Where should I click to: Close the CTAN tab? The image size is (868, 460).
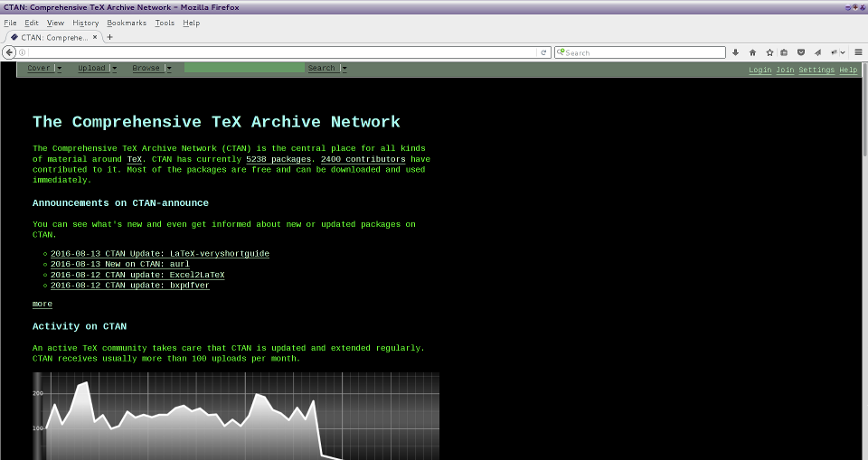click(95, 37)
